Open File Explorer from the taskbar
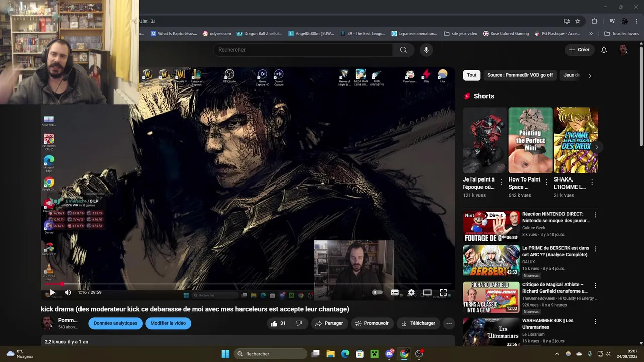 (330, 354)
